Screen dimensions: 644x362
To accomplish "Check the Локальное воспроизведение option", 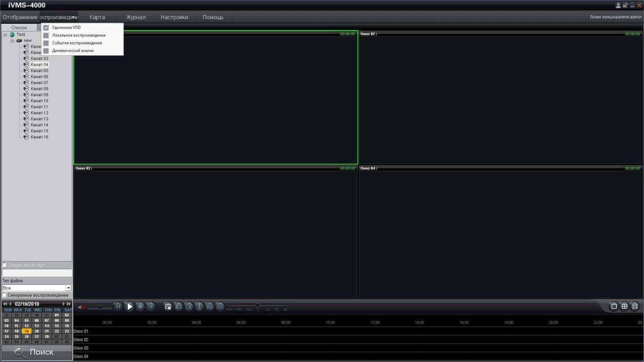I will tap(46, 35).
